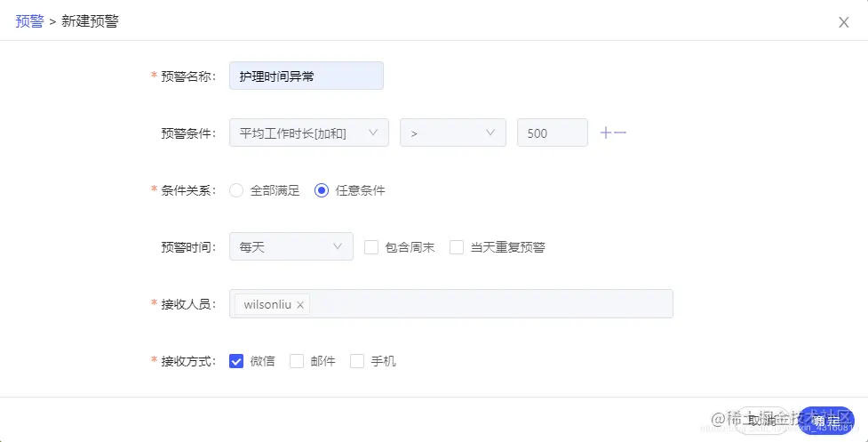The height and width of the screenshot is (442, 868).
Task: Click the 确定 confirm button
Action: 827,421
